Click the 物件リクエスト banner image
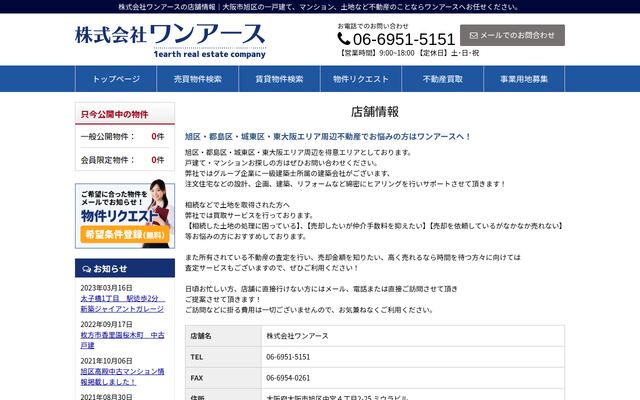 pyautogui.click(x=125, y=214)
